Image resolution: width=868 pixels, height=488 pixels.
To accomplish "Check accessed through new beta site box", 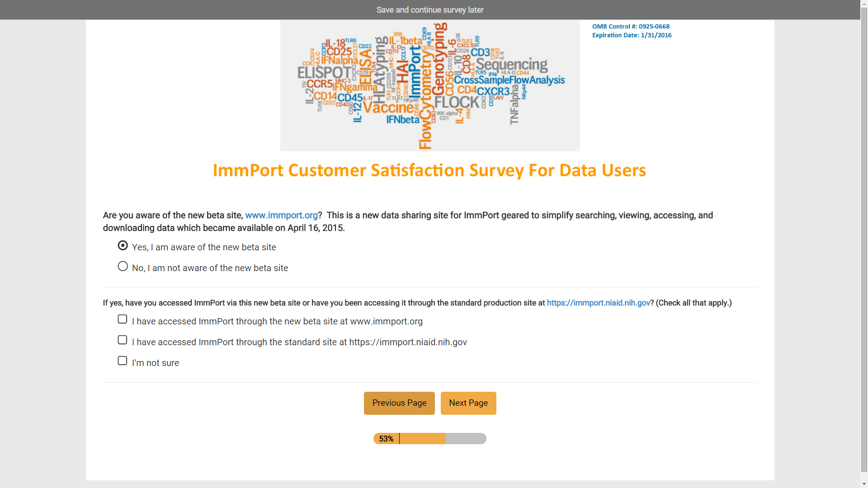I will point(122,319).
